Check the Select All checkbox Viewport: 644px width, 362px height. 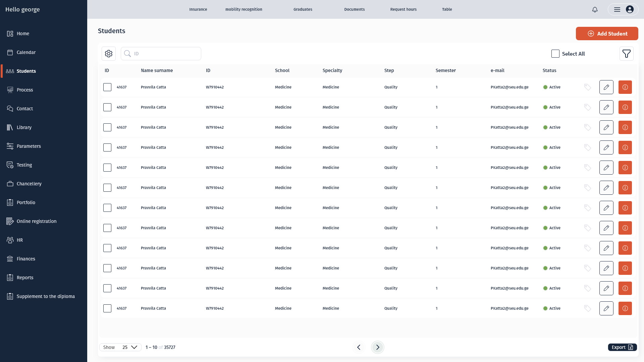(555, 54)
